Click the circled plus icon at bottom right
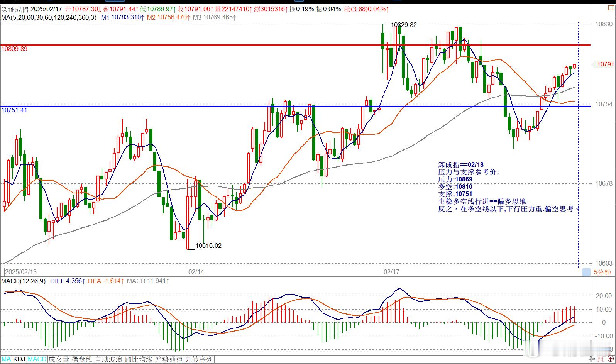616x364 pixels. (x=611, y=359)
